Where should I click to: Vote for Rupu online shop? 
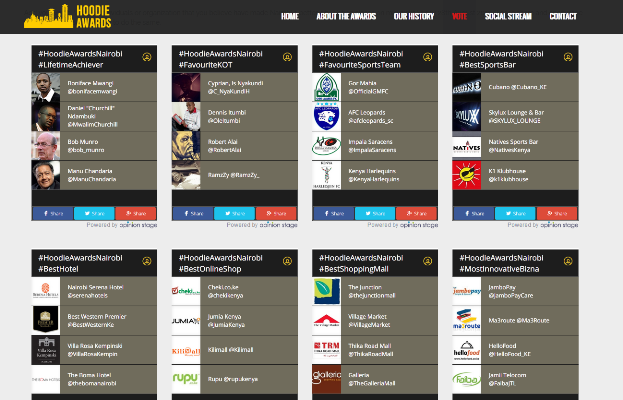[x=234, y=379]
